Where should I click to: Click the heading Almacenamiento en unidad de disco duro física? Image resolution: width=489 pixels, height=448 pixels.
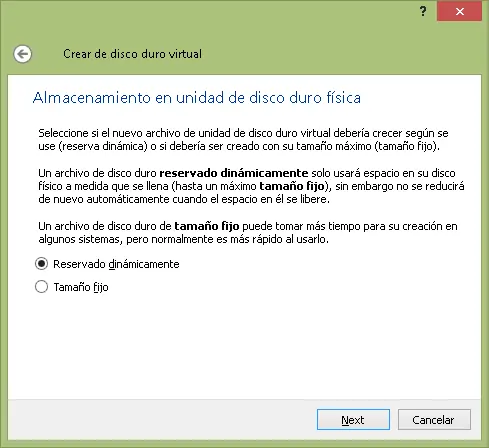click(x=197, y=98)
